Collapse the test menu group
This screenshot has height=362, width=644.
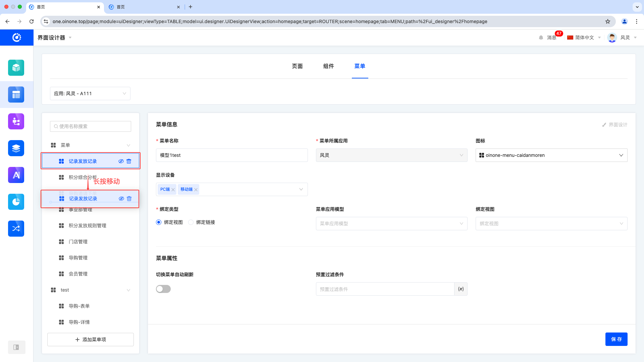pos(128,290)
